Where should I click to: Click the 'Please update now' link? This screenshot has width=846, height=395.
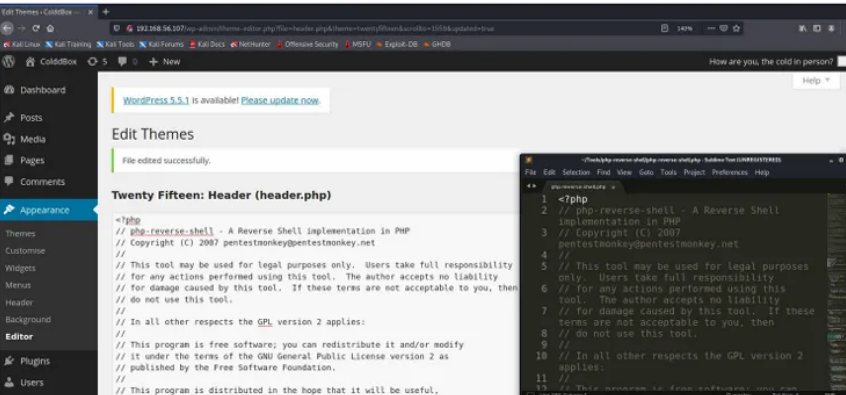coord(280,100)
